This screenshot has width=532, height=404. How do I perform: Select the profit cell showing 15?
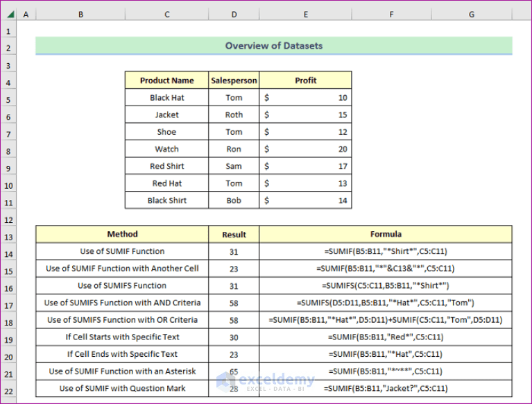[306, 115]
